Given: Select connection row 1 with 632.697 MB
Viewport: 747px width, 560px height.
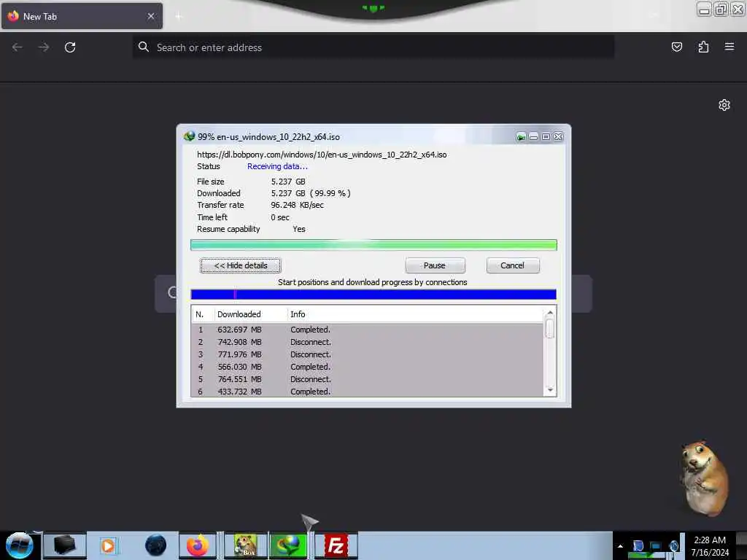Looking at the screenshot, I should (368, 330).
